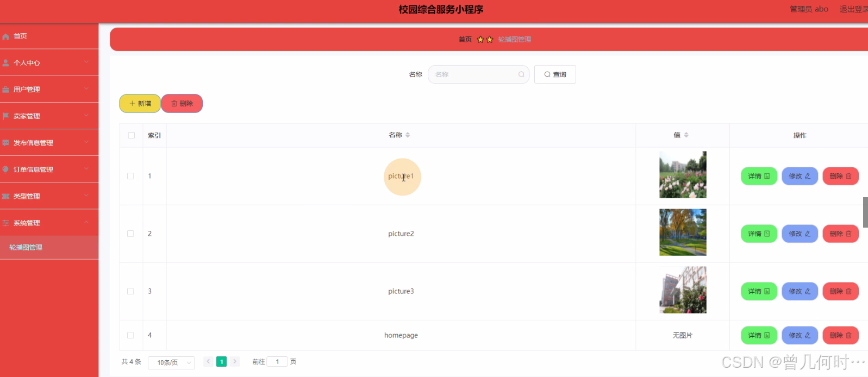868x377 pixels.
Task: Open the 用户管理 menu label
Action: [27, 90]
